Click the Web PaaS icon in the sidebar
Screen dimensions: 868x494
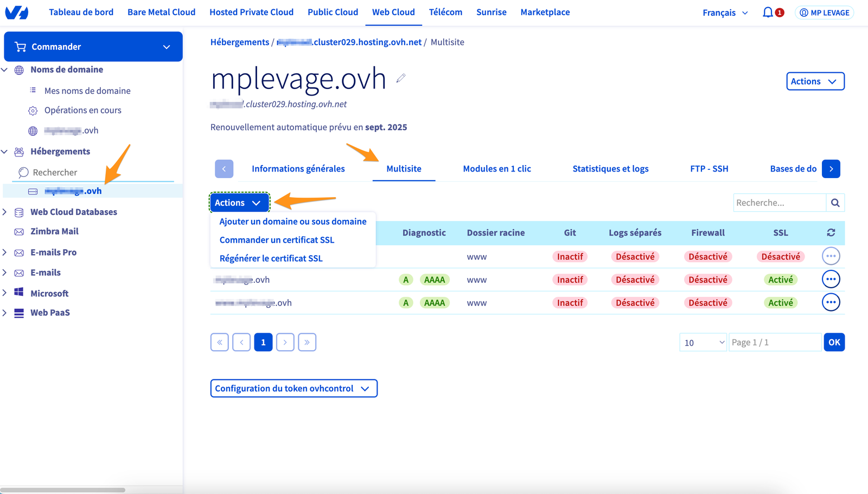point(19,313)
